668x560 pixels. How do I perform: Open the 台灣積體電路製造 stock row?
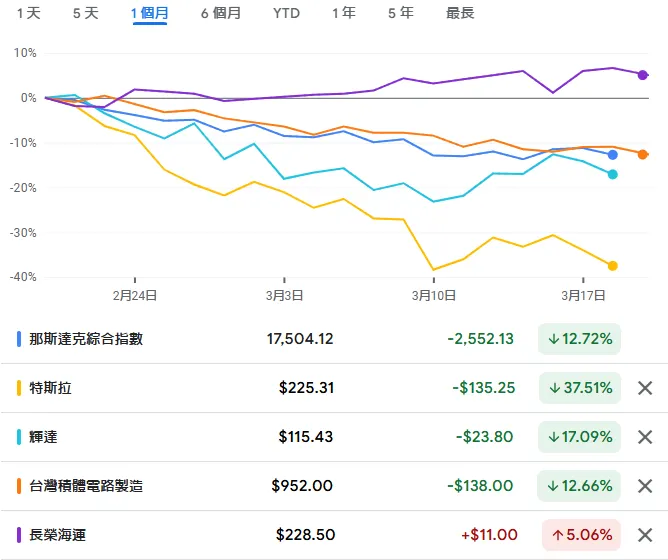[x=334, y=486]
